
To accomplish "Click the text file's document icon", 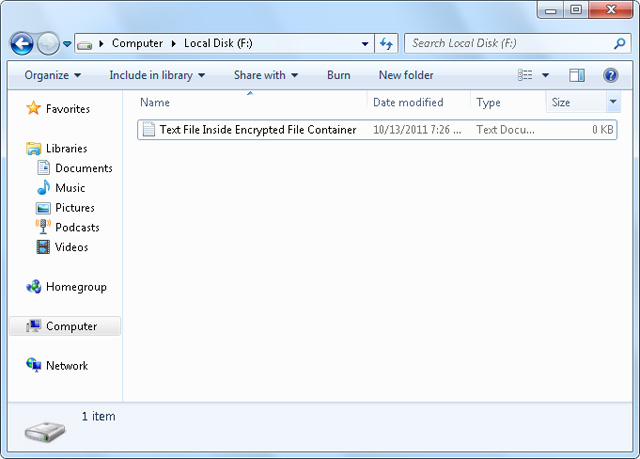I will [149, 129].
